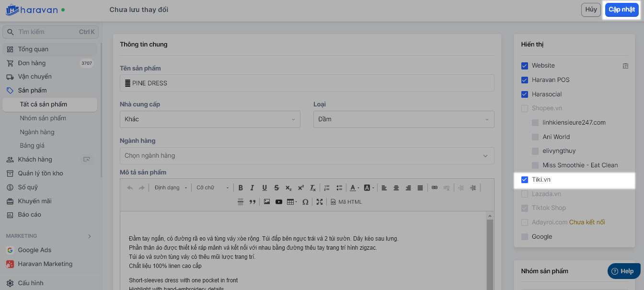Screen dimensions: 644x290
Task: Click the Hủy cancel button
Action: [591, 10]
